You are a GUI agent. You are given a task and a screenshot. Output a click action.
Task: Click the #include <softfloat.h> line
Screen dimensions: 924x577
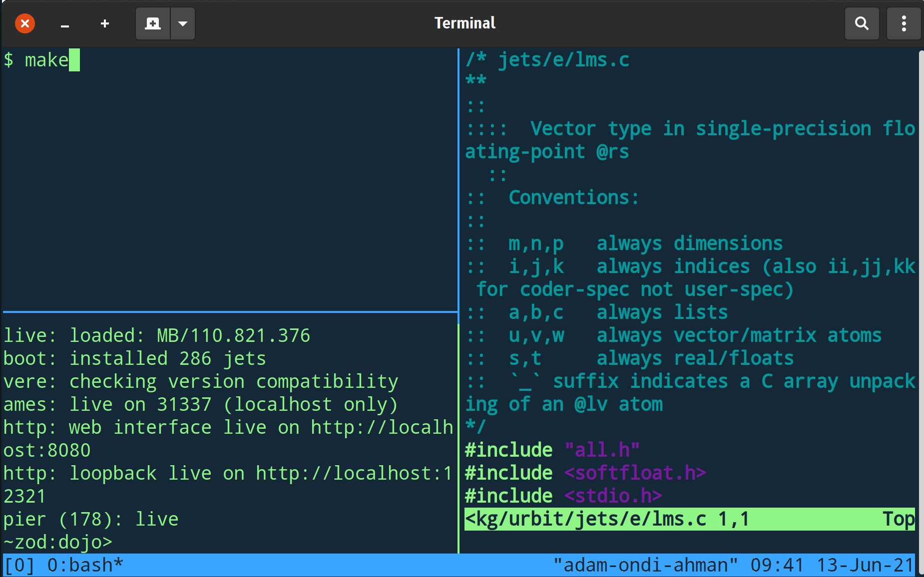pyautogui.click(x=585, y=473)
